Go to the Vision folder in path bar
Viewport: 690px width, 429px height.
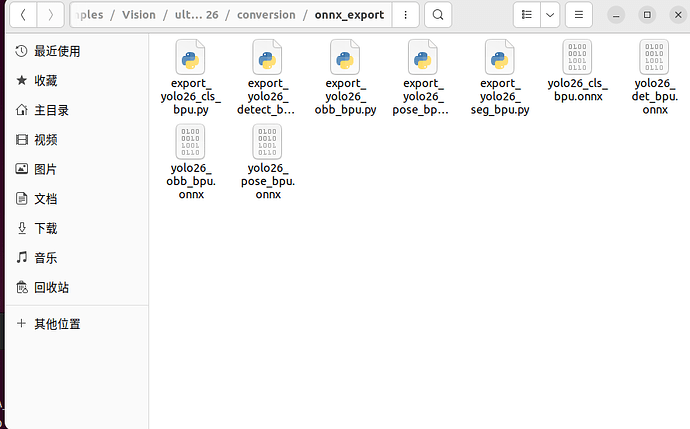139,15
